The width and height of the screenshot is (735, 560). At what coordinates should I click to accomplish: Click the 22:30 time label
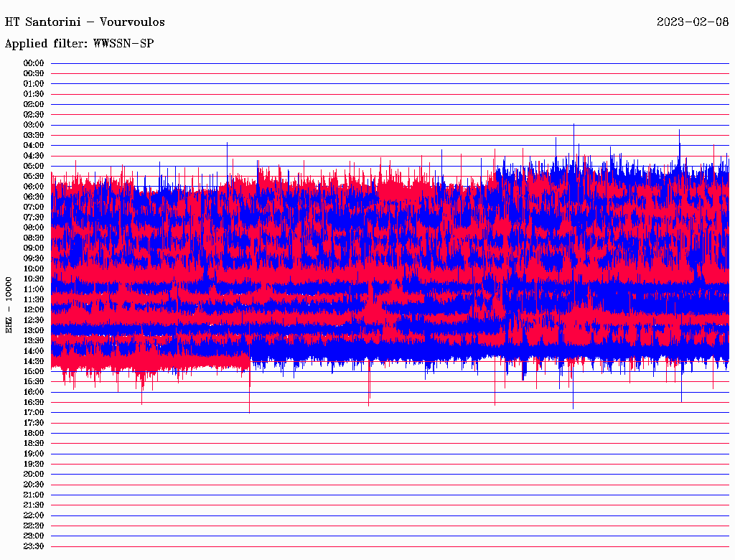pos(34,526)
